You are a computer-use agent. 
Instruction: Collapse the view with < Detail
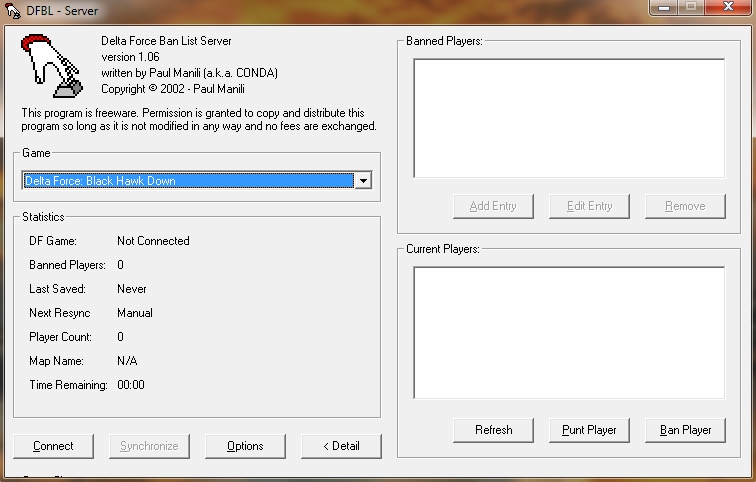[341, 446]
